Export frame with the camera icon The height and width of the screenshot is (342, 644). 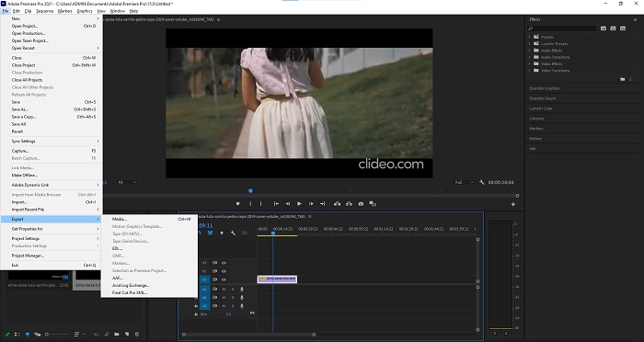[361, 204]
